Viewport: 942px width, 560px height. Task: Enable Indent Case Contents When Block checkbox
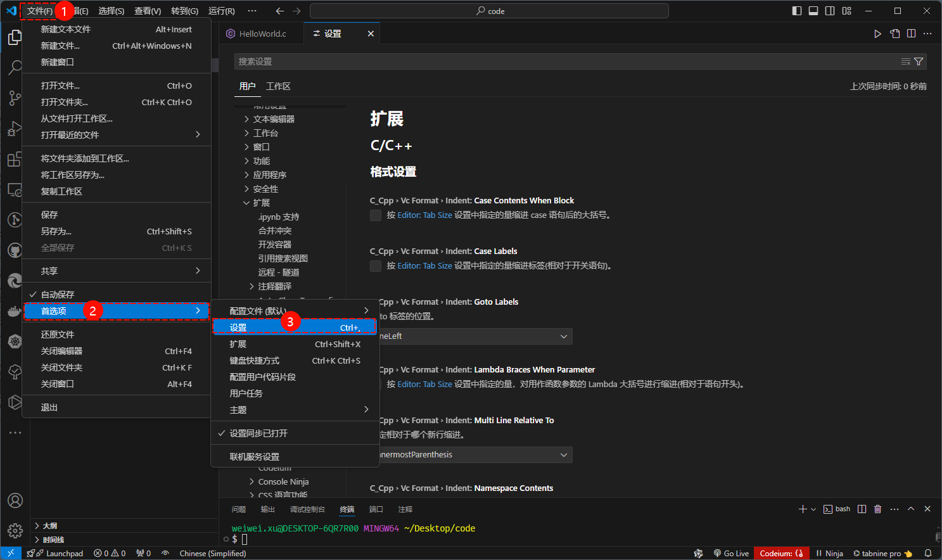coord(375,215)
